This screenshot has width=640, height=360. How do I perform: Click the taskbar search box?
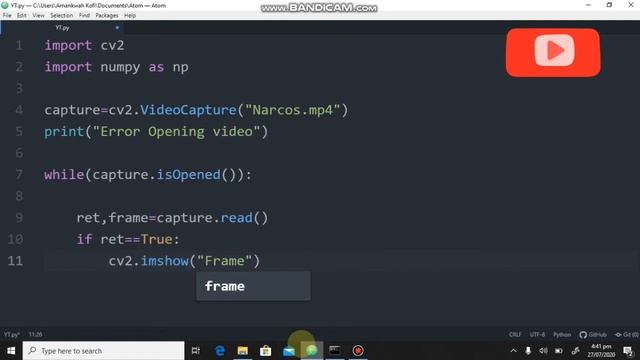pyautogui.click(x=104, y=351)
